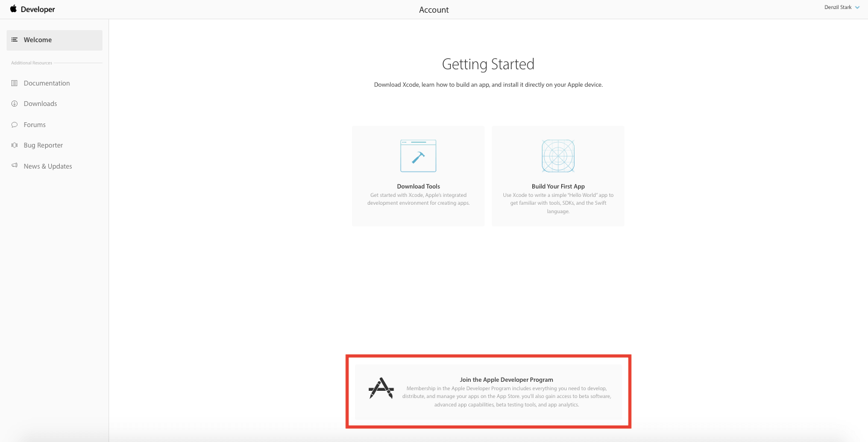Click the Documentation page icon
The image size is (868, 442).
(x=14, y=83)
